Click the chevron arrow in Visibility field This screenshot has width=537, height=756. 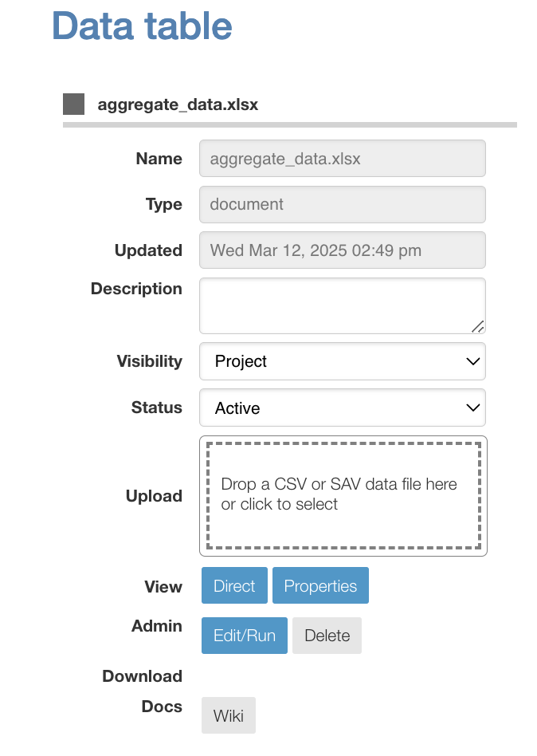point(473,361)
